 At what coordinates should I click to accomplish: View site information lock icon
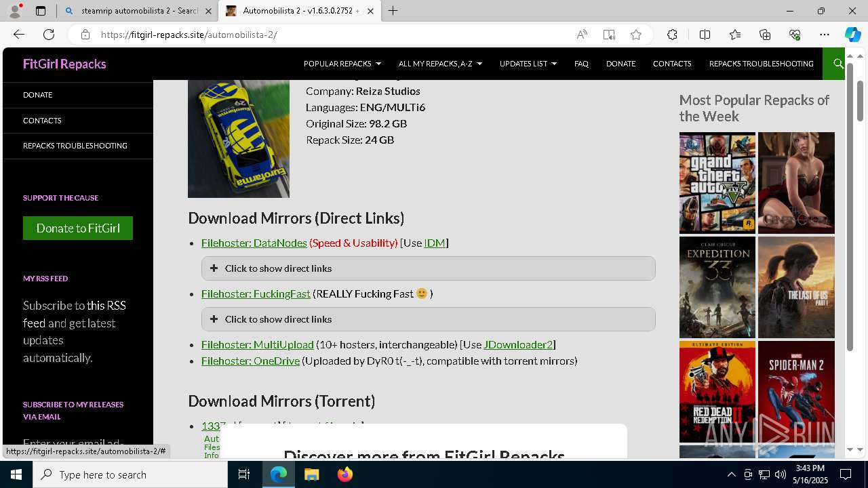pyautogui.click(x=85, y=35)
